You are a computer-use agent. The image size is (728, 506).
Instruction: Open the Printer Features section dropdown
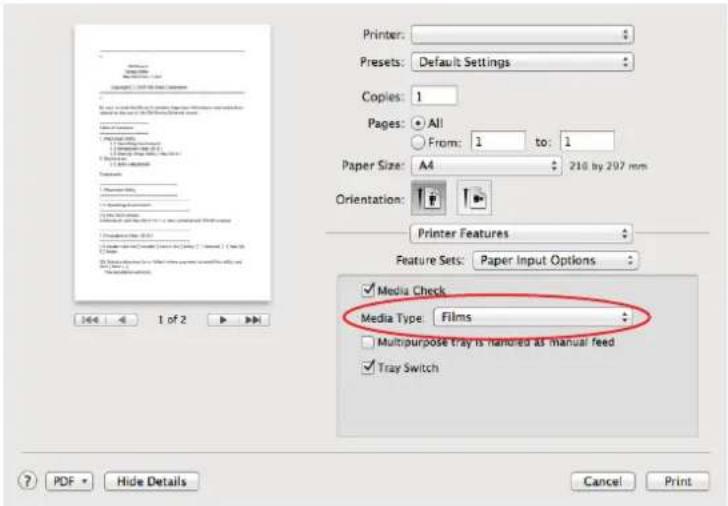click(521, 234)
